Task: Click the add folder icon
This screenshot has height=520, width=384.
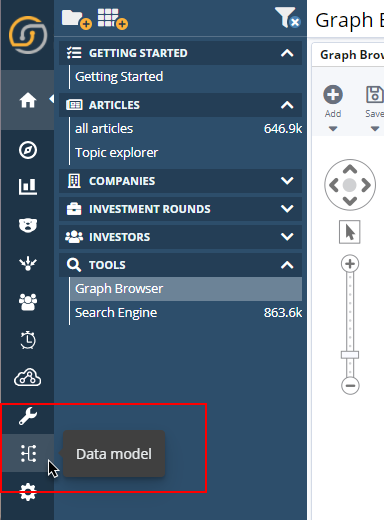Action: tap(77, 20)
